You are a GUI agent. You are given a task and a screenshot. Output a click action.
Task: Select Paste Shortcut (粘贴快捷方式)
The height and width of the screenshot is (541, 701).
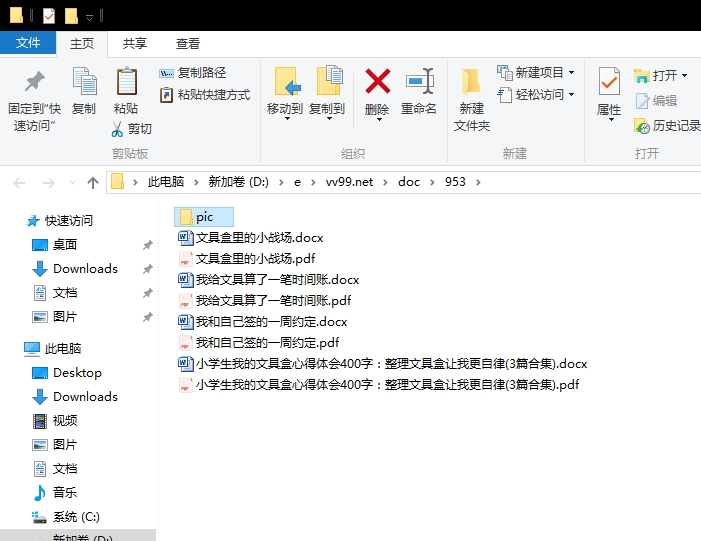pos(205,95)
